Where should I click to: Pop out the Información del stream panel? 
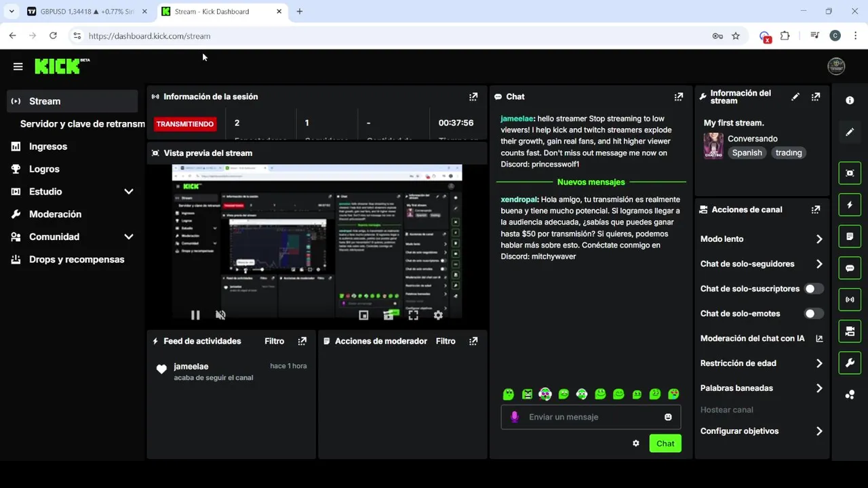[816, 97]
